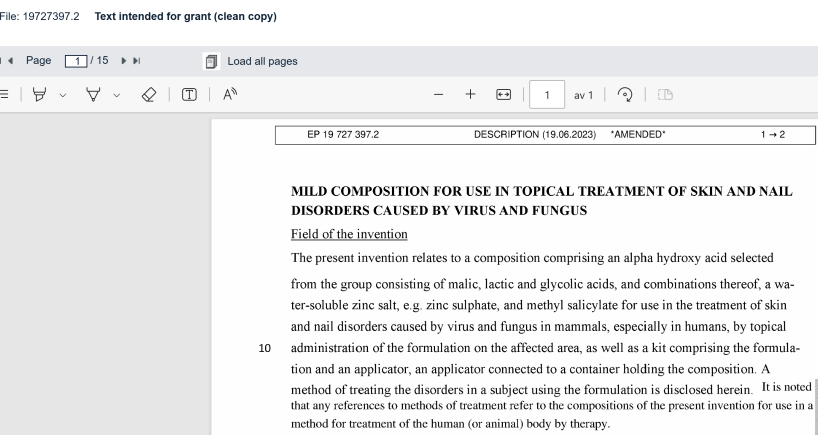Click the '/ 15' total pages text
Image resolution: width=818 pixels, height=435 pixels.
(100, 61)
